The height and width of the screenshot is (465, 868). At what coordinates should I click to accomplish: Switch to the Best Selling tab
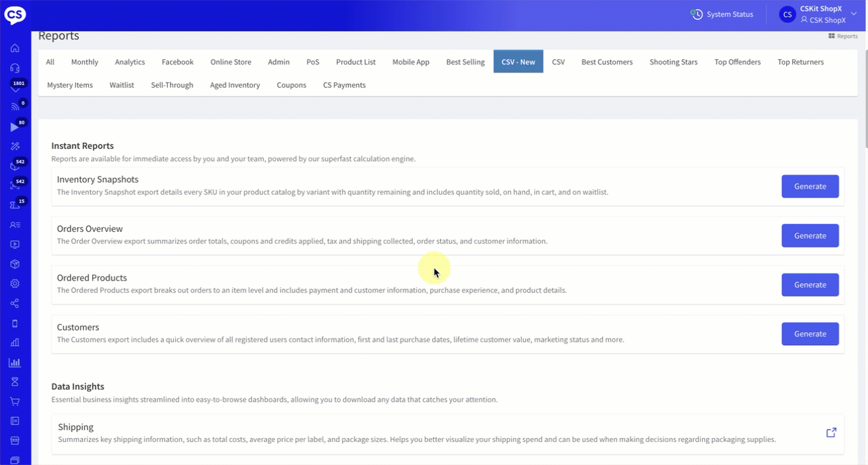pos(465,62)
